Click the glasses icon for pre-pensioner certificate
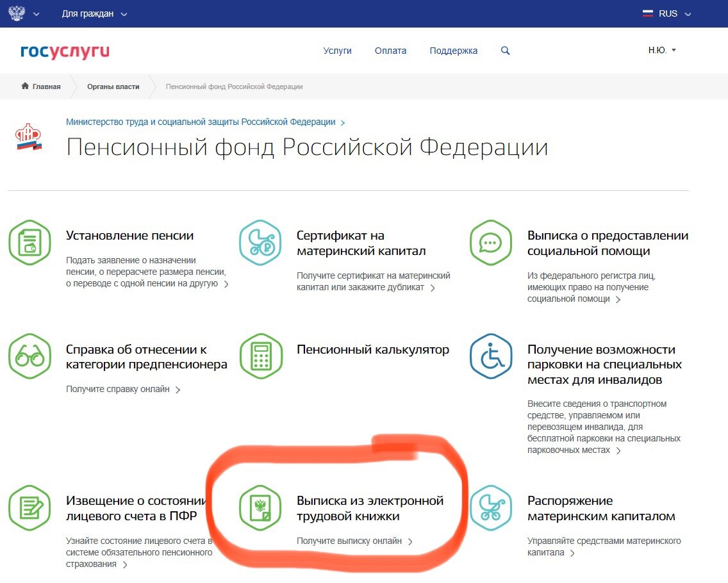This screenshot has height=583, width=728. pos(29,356)
